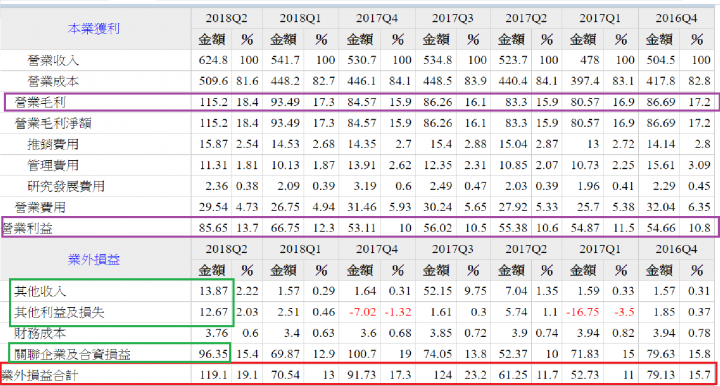This screenshot has width=720, height=386.
Task: Click the 營業成本 value 417.8
Action: click(x=661, y=81)
